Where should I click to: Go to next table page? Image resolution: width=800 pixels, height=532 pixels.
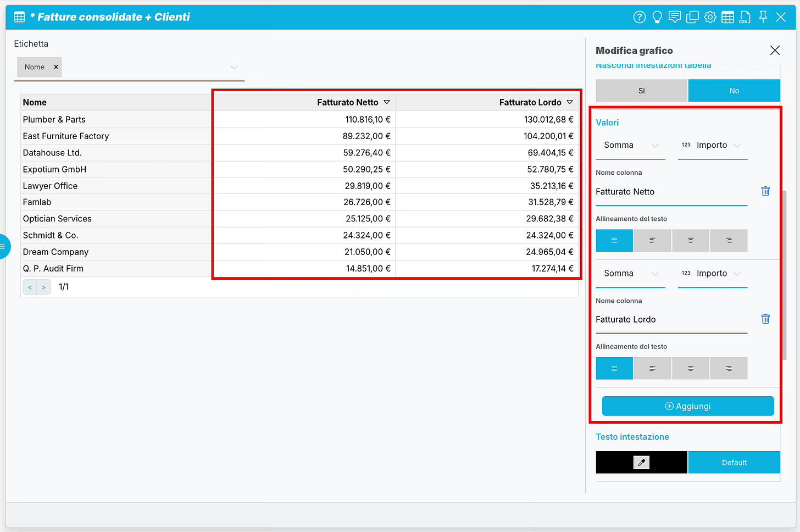point(44,287)
